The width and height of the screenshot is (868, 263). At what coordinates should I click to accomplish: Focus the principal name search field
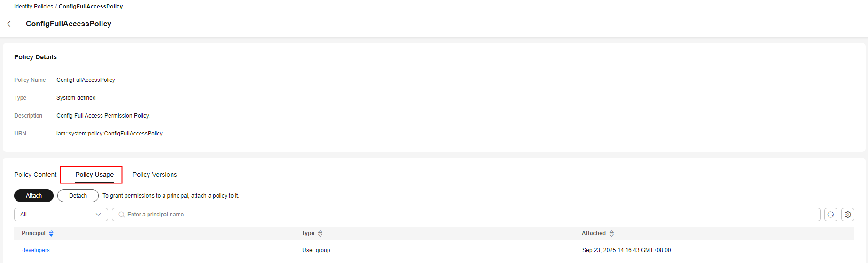coord(465,215)
